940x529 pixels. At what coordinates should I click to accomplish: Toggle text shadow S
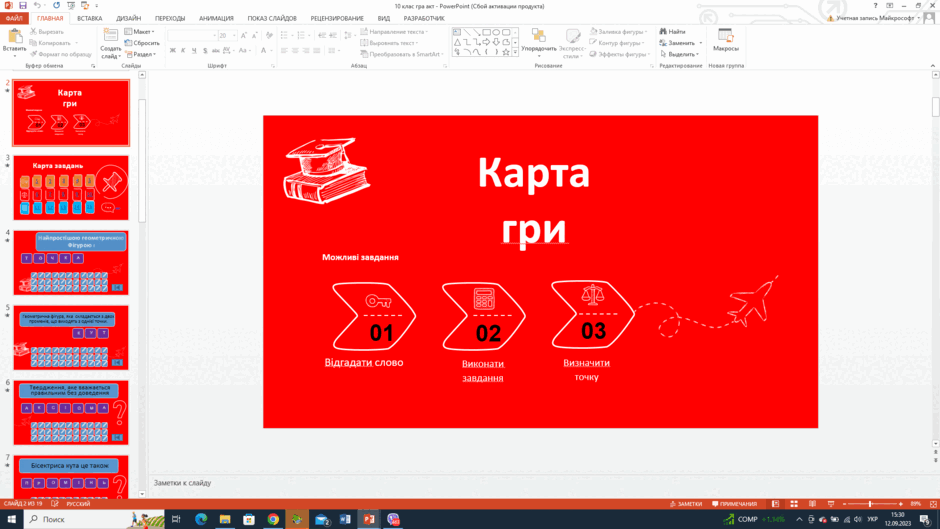point(205,50)
